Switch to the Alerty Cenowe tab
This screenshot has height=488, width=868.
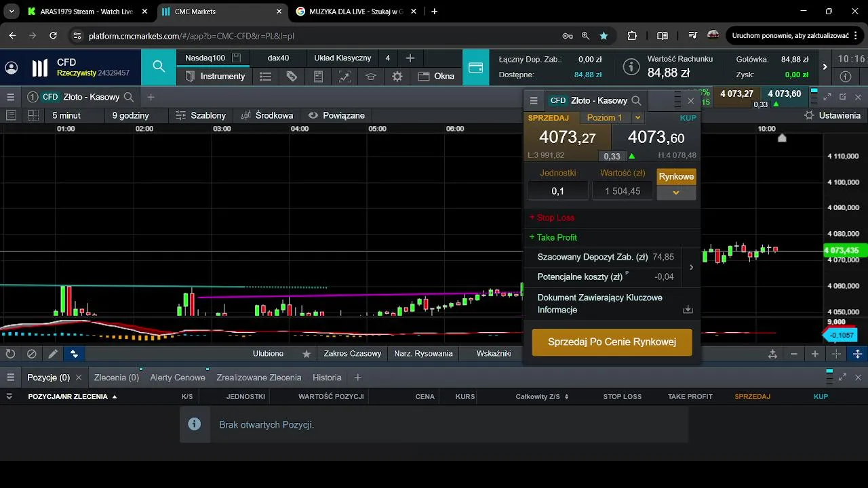coord(178,378)
